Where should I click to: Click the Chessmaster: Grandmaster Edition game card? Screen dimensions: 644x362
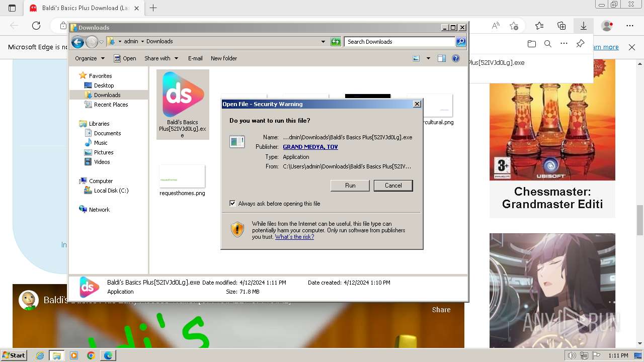(552, 139)
